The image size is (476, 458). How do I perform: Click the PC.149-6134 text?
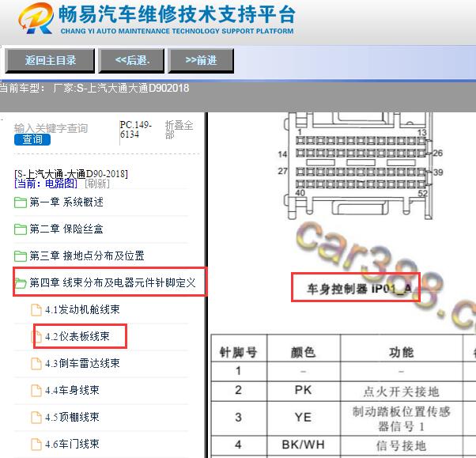[x=135, y=130]
